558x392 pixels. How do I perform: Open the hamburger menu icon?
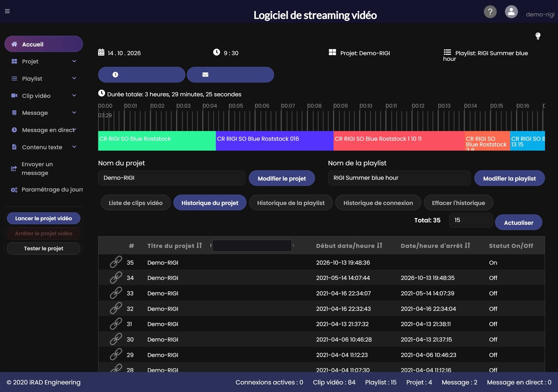click(7, 11)
